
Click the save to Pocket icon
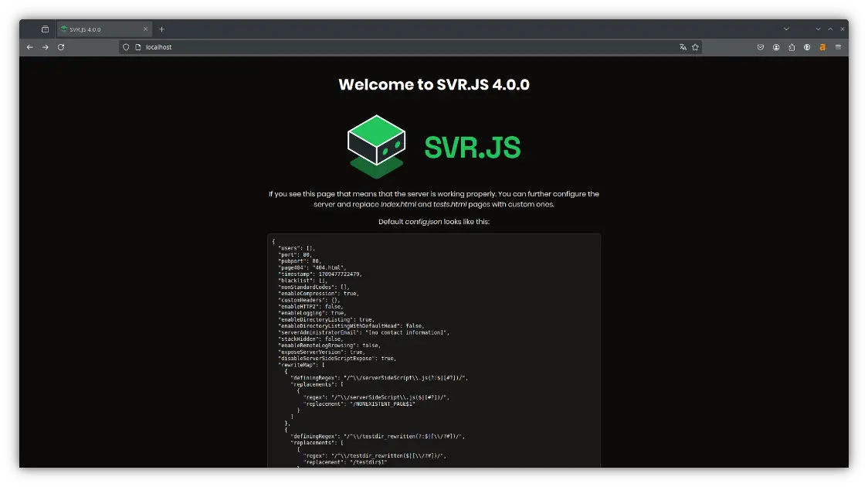[761, 47]
